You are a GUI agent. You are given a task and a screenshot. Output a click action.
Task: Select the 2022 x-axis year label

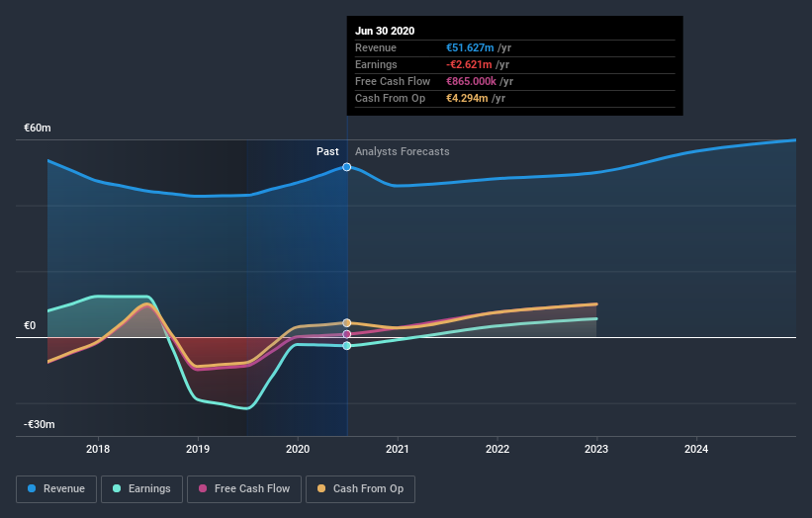[x=497, y=449]
